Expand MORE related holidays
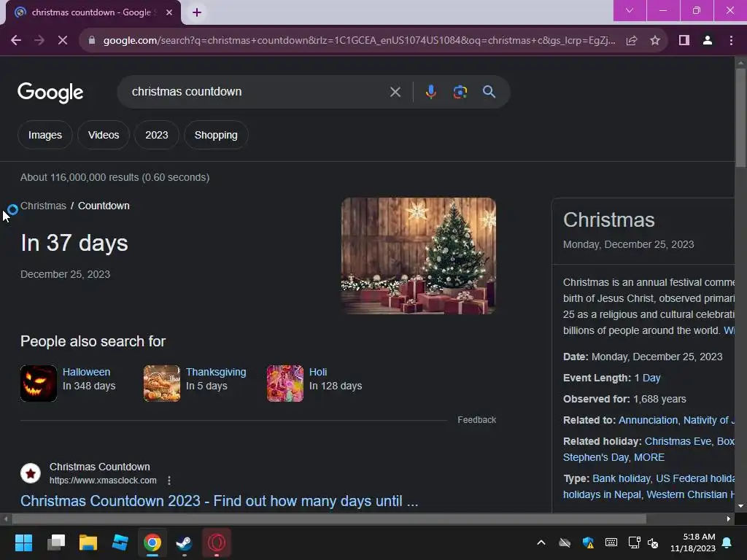 649,457
